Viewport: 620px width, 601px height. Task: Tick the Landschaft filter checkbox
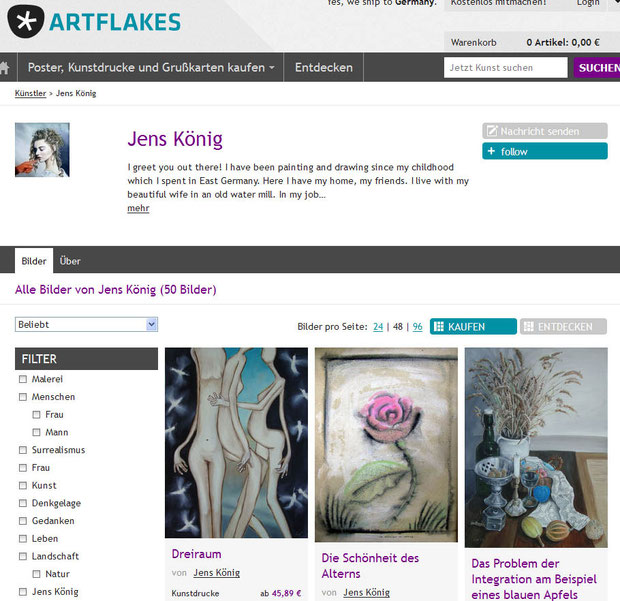[23, 556]
